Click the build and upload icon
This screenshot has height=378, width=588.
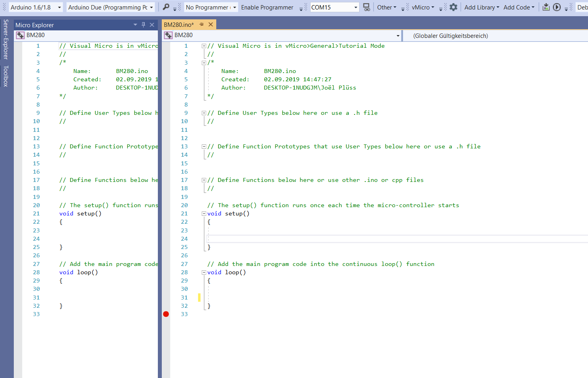tap(546, 7)
